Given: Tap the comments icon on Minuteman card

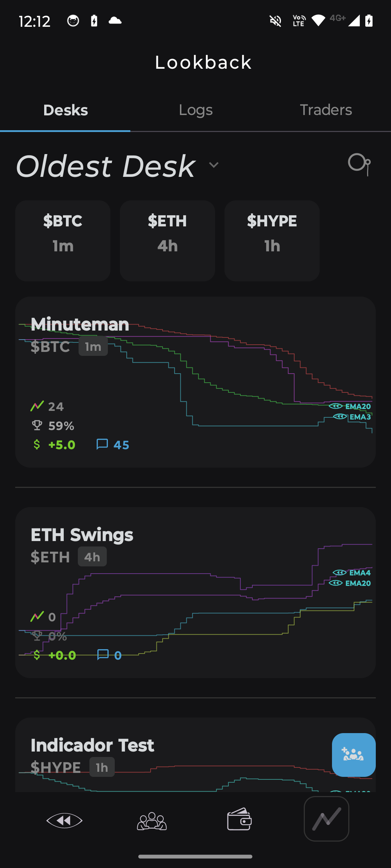Looking at the screenshot, I should click(102, 444).
